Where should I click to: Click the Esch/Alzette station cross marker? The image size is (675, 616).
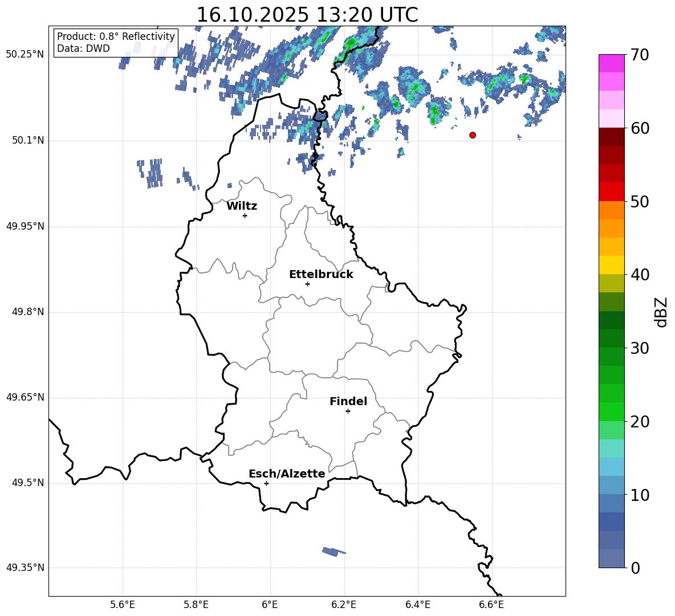pyautogui.click(x=266, y=483)
